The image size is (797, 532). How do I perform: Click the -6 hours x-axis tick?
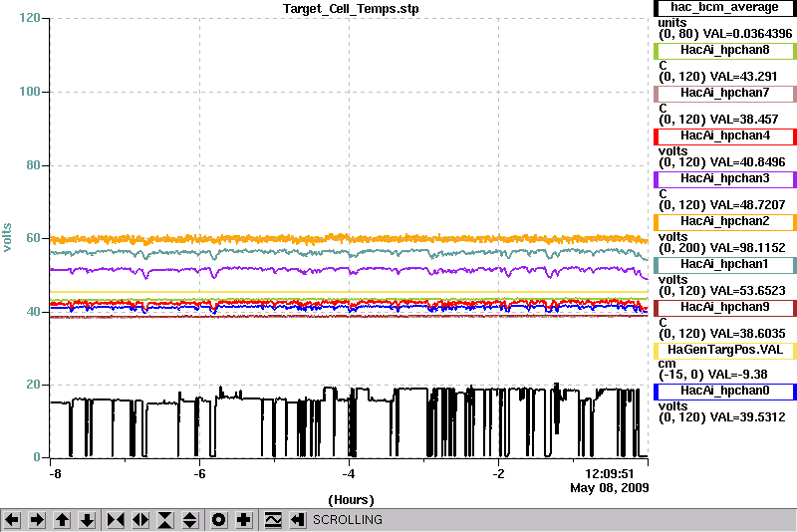[199, 474]
